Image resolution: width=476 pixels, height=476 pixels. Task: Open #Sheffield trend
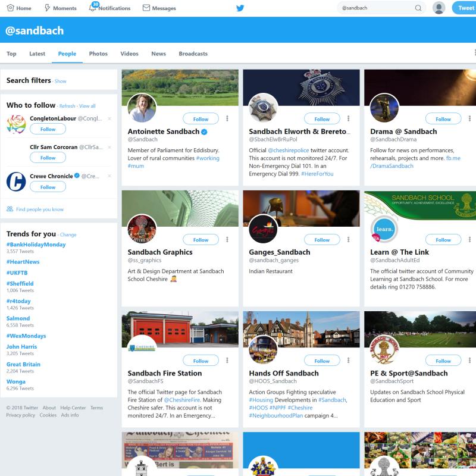(x=20, y=284)
